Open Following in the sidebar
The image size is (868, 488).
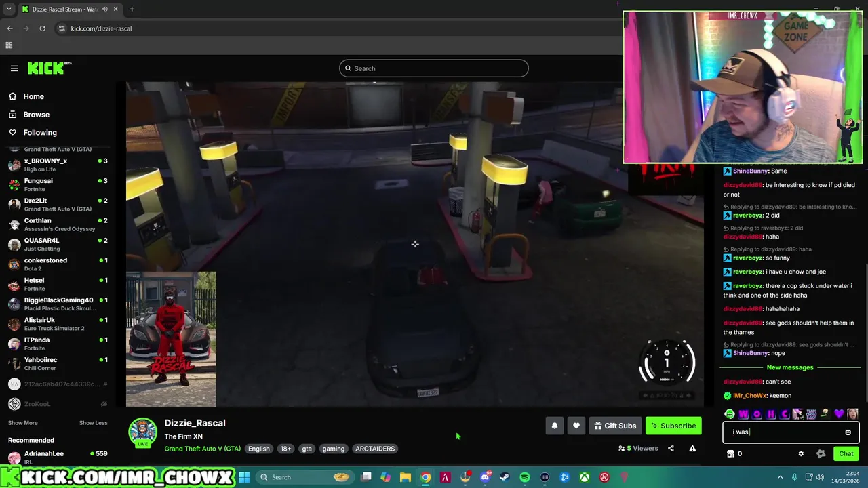[x=40, y=133]
